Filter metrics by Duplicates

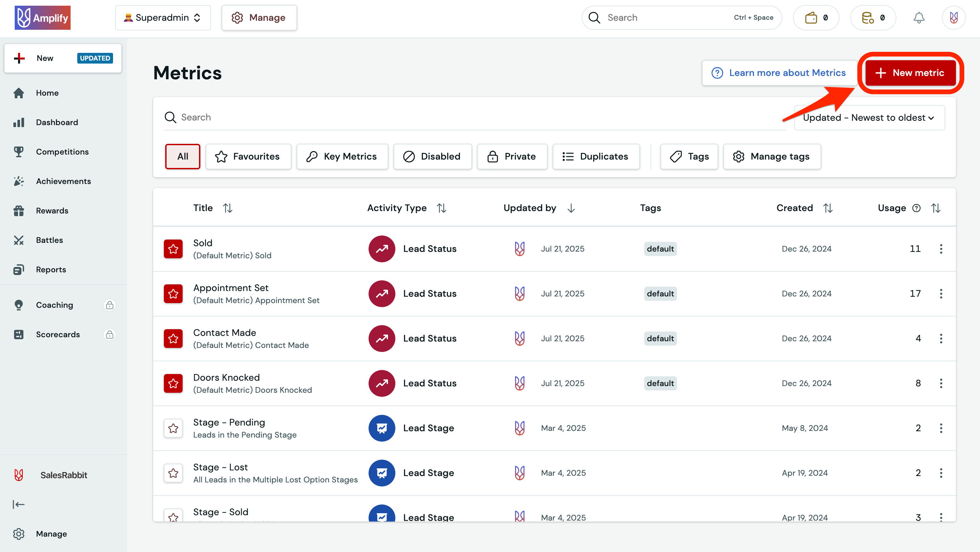tap(596, 156)
